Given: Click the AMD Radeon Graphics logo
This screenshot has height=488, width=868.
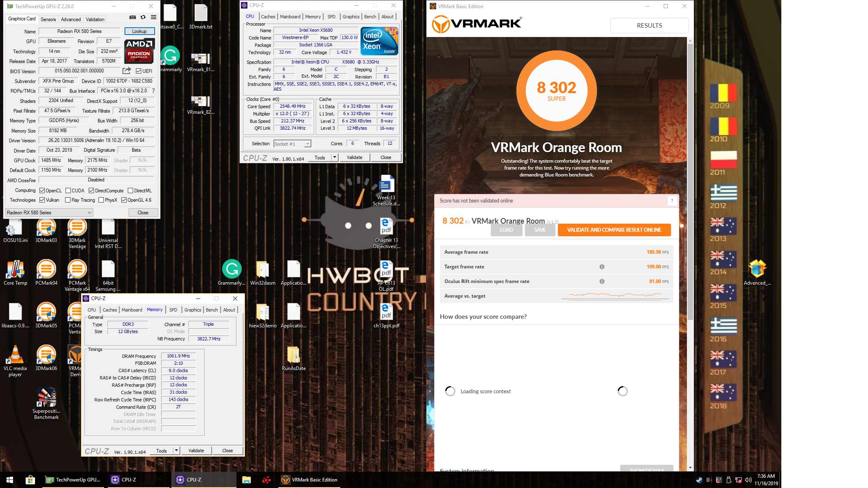Looking at the screenshot, I should [x=139, y=51].
